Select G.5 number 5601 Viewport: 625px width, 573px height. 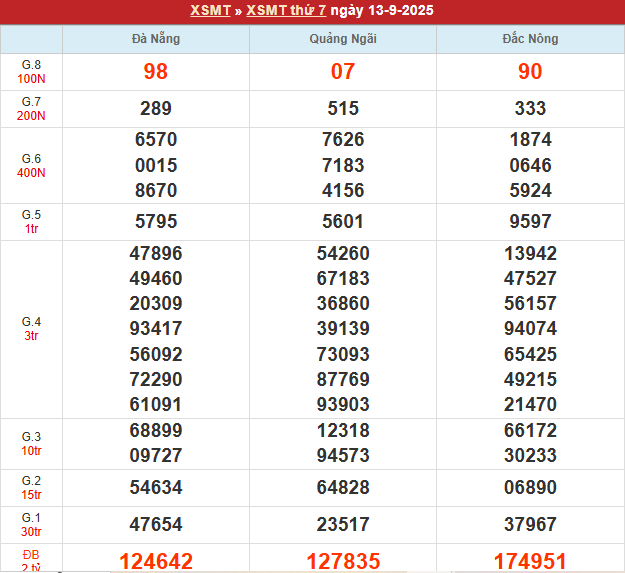pyautogui.click(x=343, y=222)
